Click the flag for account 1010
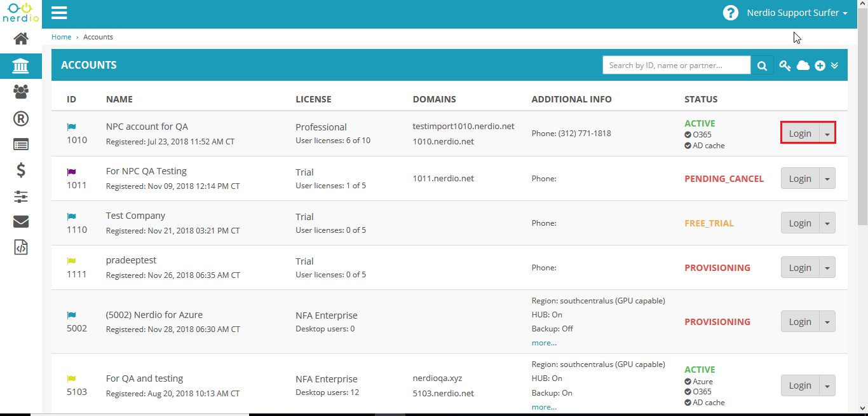Image resolution: width=868 pixels, height=416 pixels. 71,127
